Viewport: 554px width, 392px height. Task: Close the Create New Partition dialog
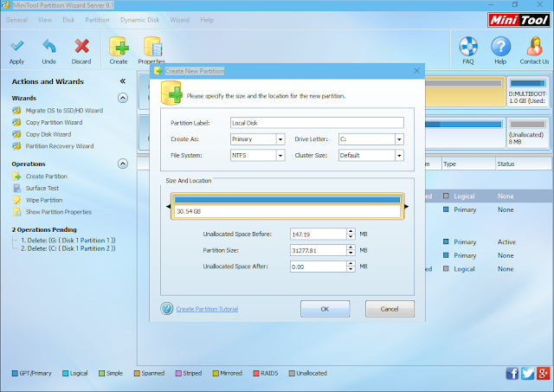[x=416, y=71]
